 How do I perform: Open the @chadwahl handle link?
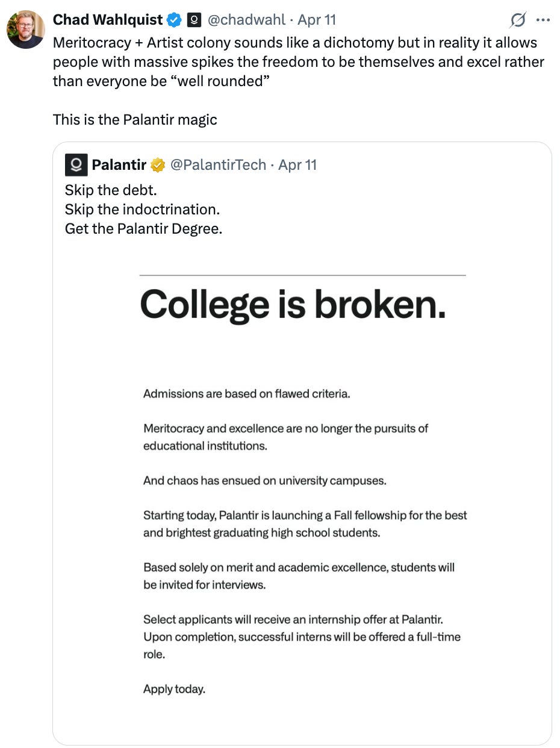pyautogui.click(x=246, y=20)
